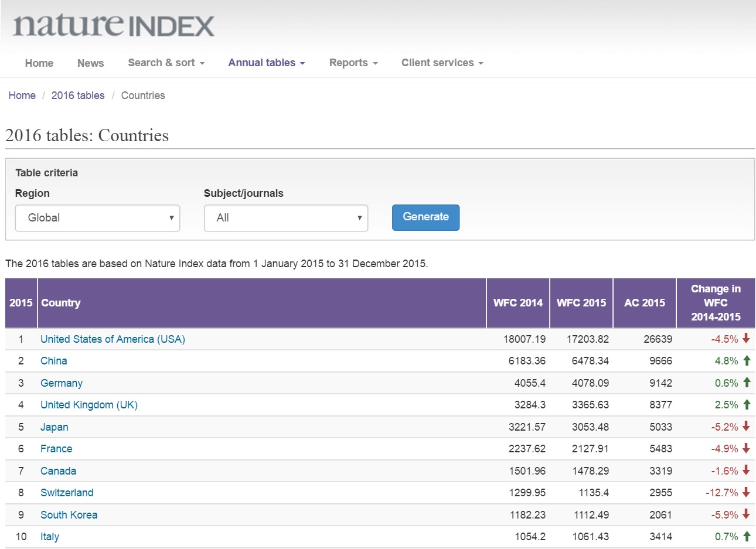Viewport: 756px width, 549px height.
Task: Click the AC value 26639
Action: pyautogui.click(x=658, y=339)
